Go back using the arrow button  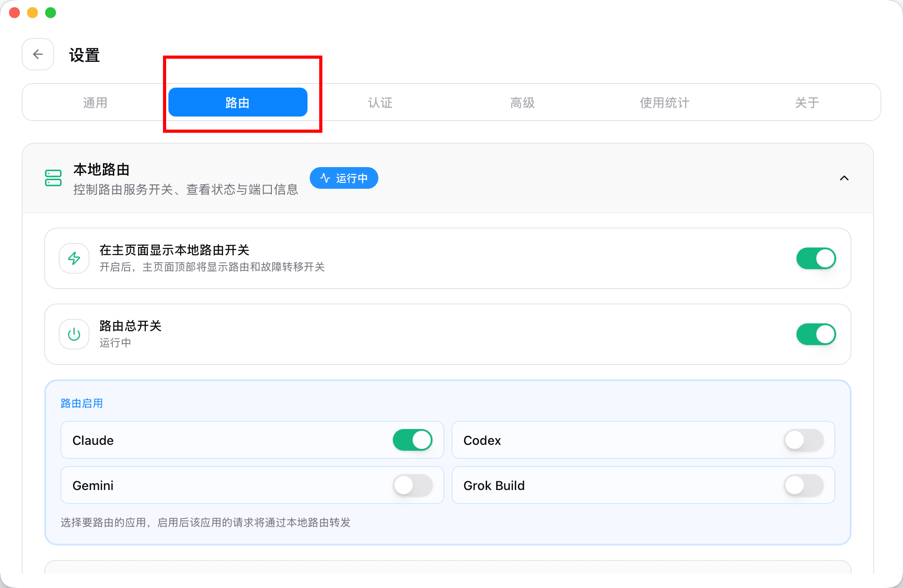(x=38, y=54)
